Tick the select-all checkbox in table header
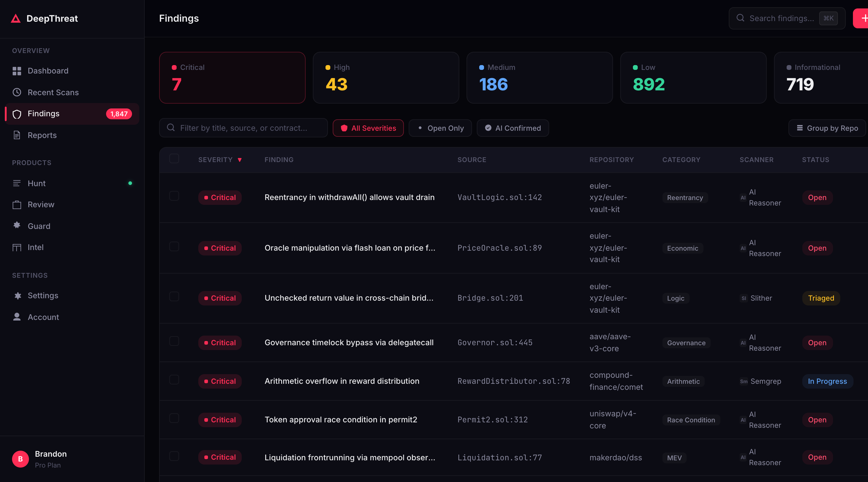 [174, 159]
